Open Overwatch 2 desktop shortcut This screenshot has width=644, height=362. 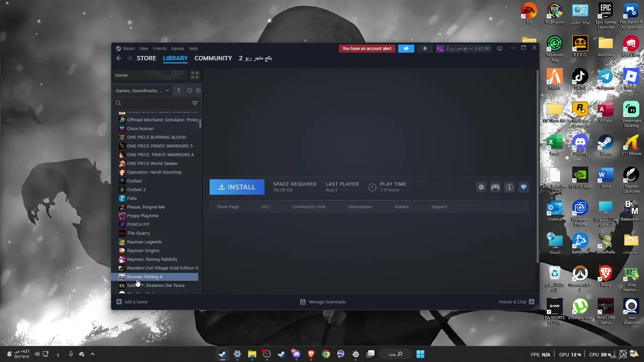click(580, 279)
